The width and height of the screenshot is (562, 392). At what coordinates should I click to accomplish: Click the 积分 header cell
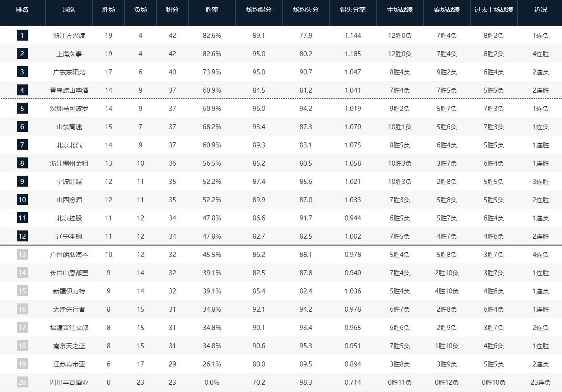click(x=172, y=10)
